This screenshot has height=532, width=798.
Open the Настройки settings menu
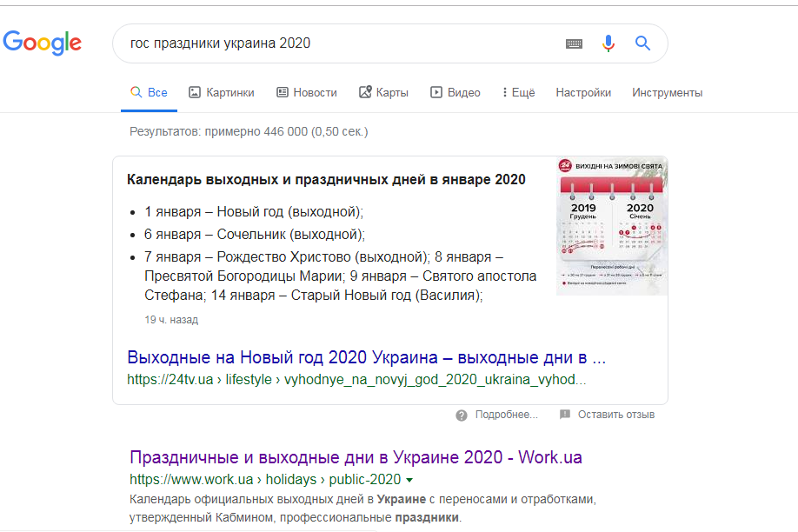pos(583,93)
